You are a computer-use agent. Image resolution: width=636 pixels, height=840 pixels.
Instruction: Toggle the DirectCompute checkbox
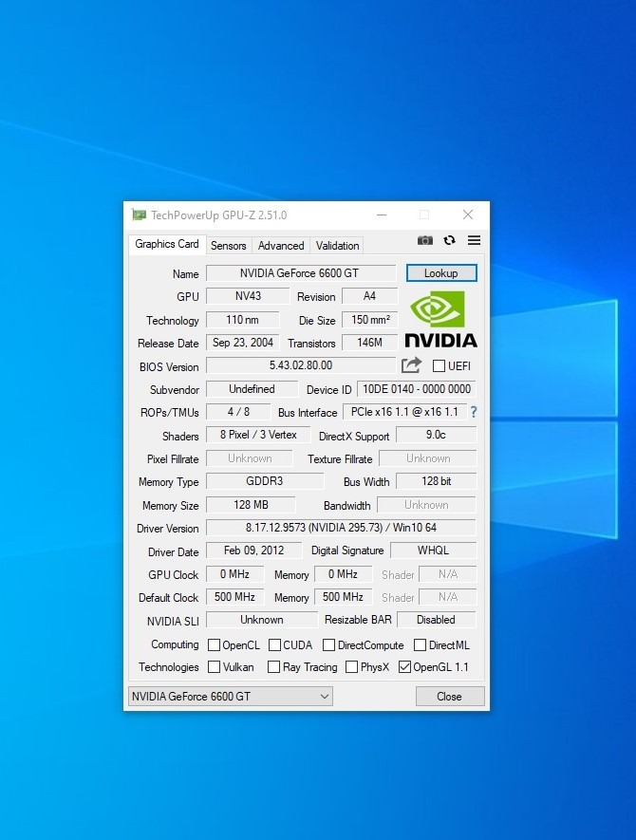pos(329,644)
